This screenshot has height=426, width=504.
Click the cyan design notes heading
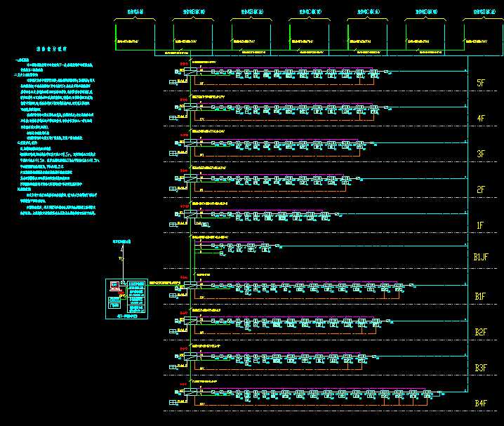tap(51, 49)
